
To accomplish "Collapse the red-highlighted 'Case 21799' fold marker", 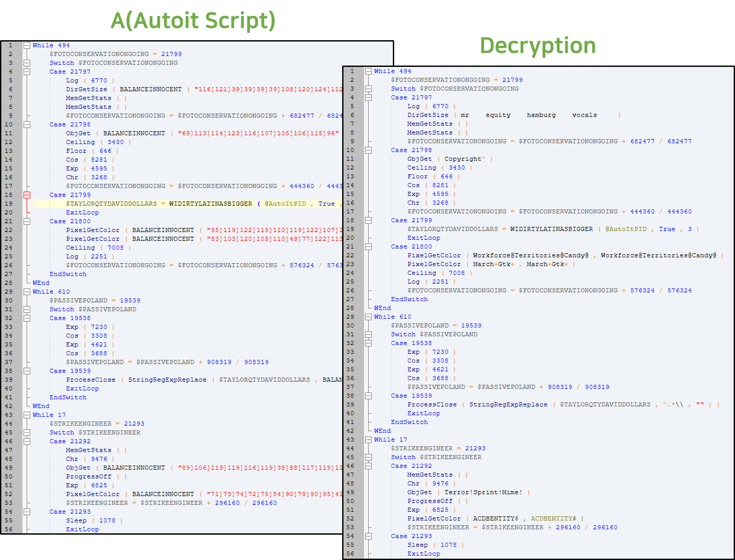I will point(27,195).
